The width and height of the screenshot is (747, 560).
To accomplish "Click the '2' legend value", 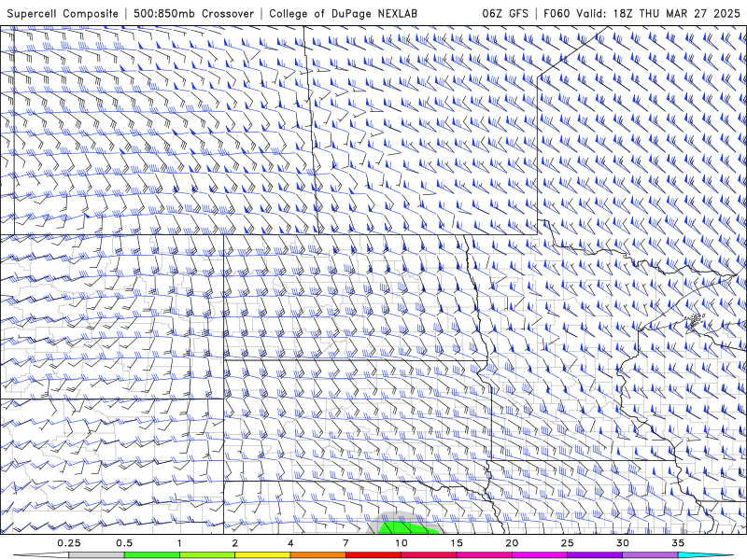I will coord(235,543).
